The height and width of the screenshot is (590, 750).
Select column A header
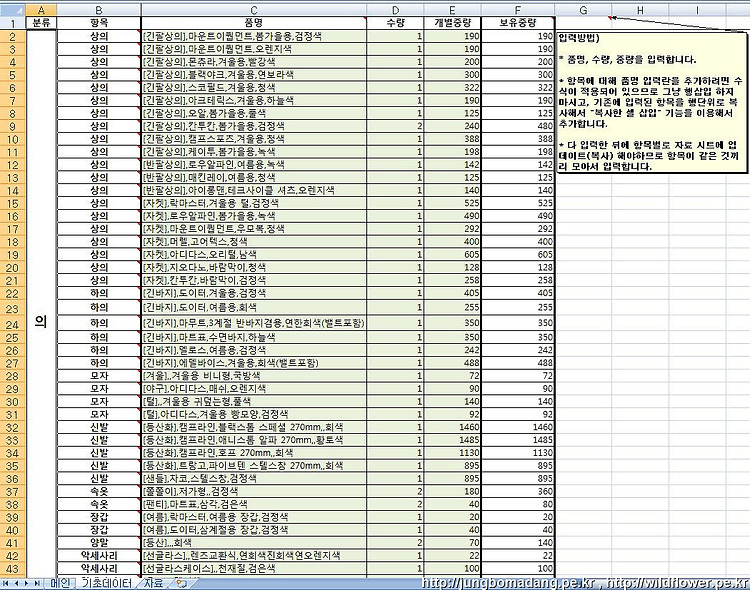click(x=41, y=10)
